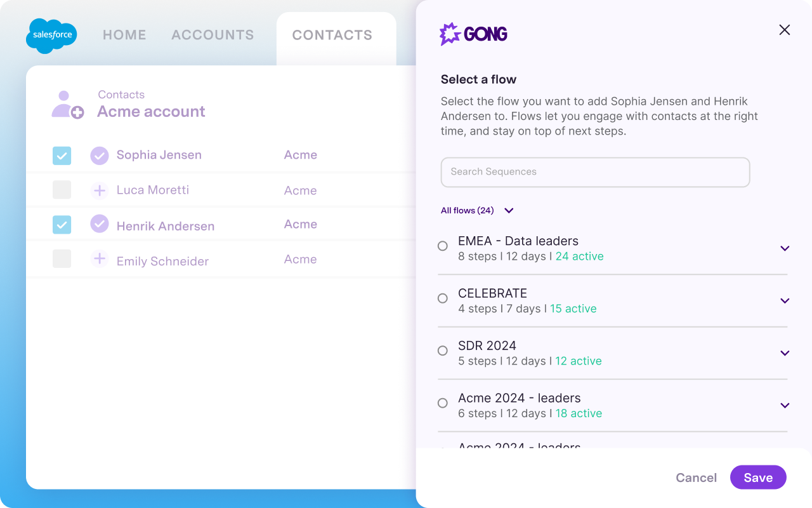
Task: Check the Luca Moretti checkbox
Action: [x=62, y=190]
